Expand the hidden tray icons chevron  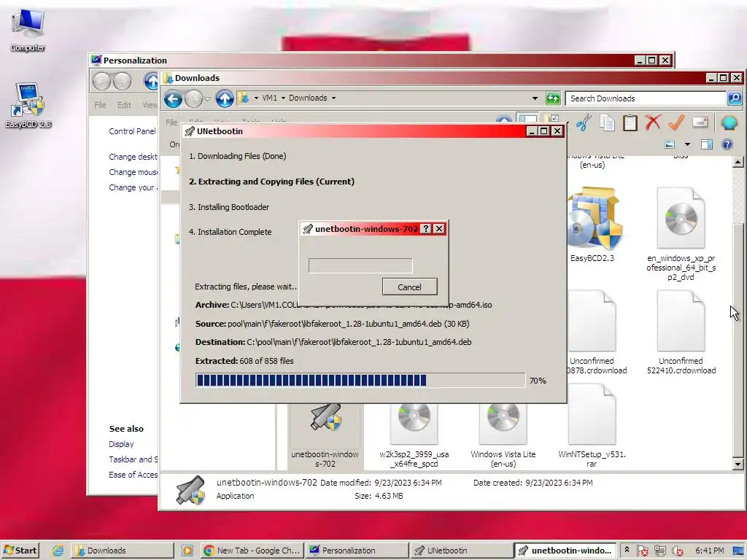tap(627, 550)
